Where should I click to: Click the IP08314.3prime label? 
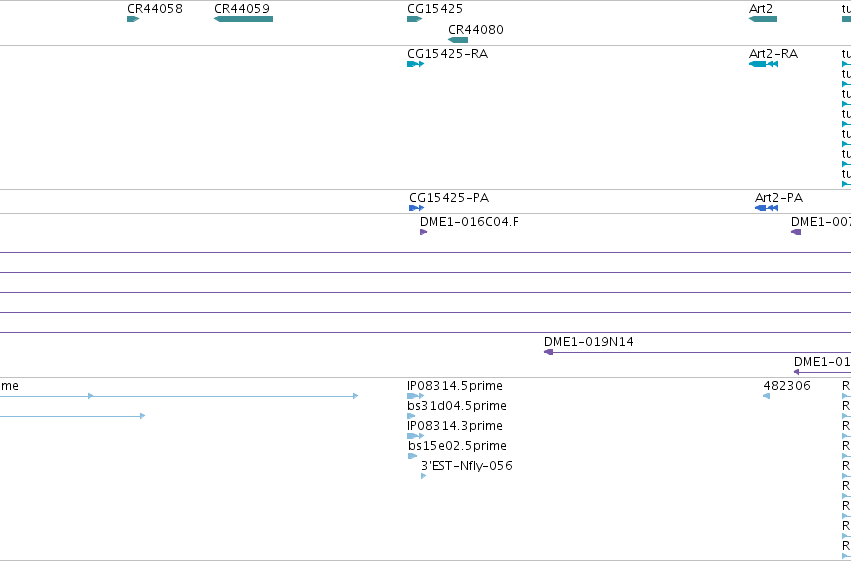point(455,426)
